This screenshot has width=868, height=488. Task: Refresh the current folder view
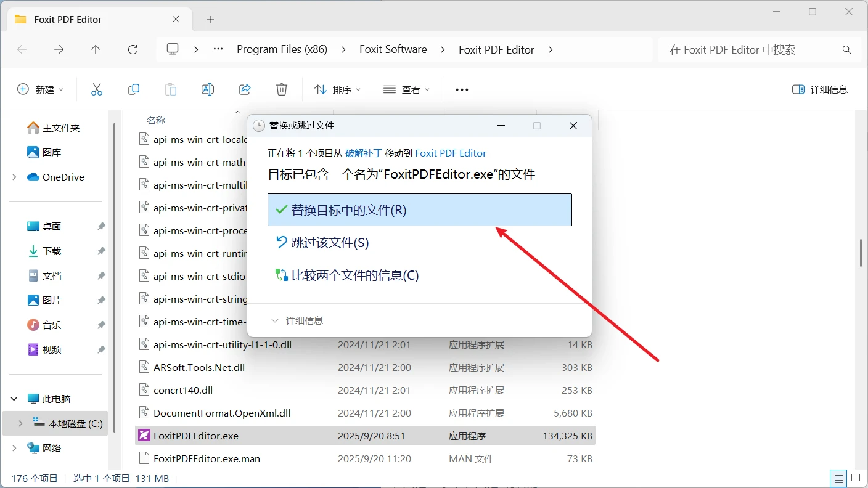click(133, 49)
